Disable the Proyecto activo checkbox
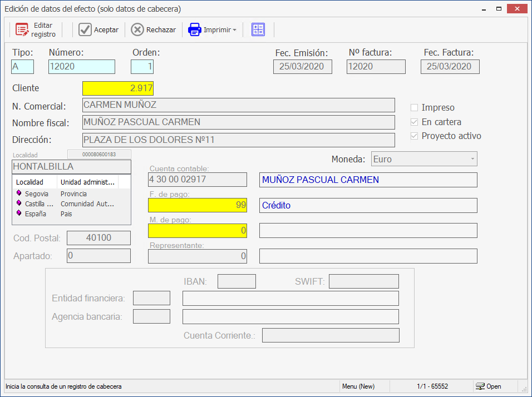 tap(414, 136)
